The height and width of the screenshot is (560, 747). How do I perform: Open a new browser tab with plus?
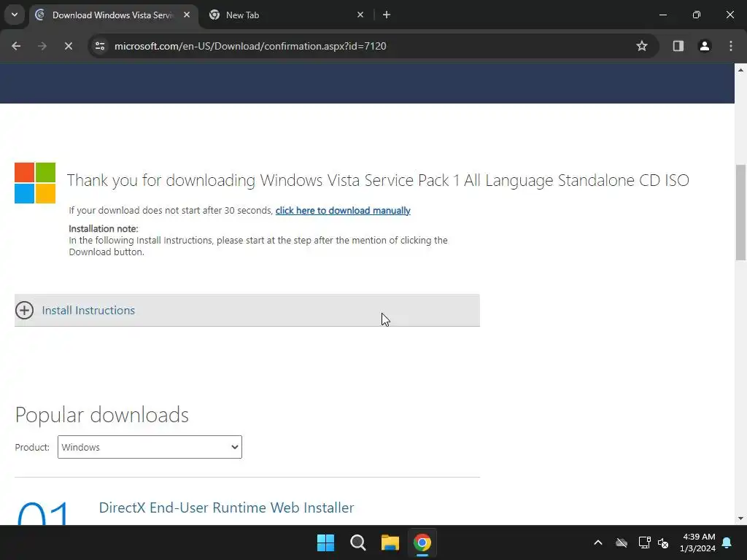tap(387, 15)
